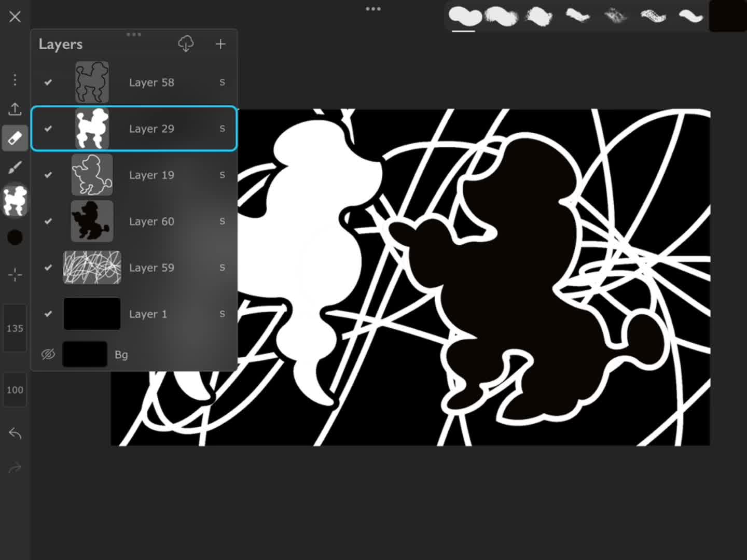This screenshot has width=747, height=560.
Task: Undo the last action
Action: (15, 433)
